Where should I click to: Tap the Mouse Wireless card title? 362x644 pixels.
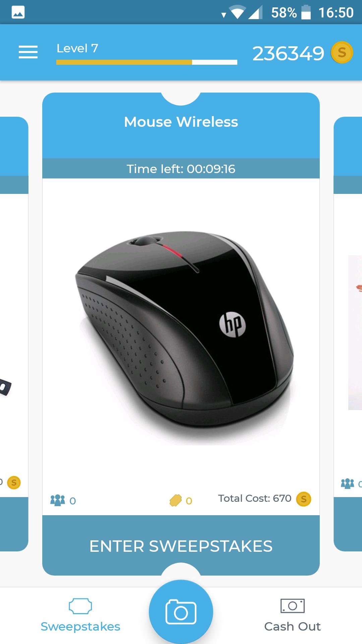pos(181,122)
